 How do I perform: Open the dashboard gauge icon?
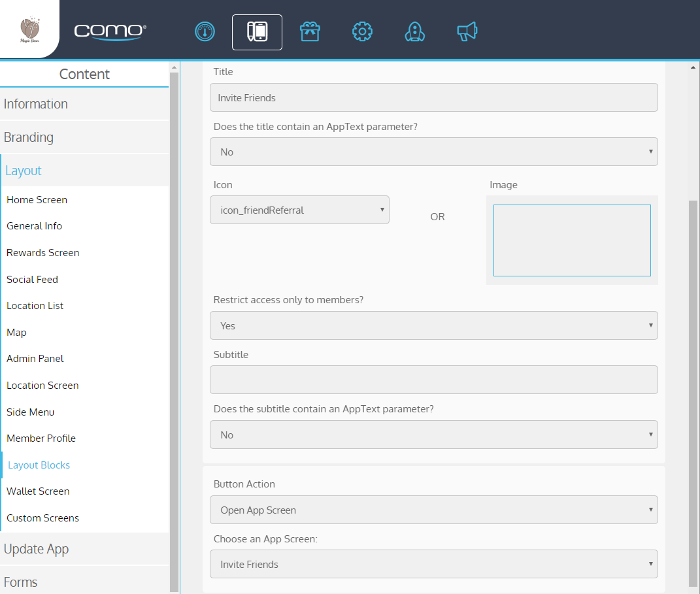point(205,32)
